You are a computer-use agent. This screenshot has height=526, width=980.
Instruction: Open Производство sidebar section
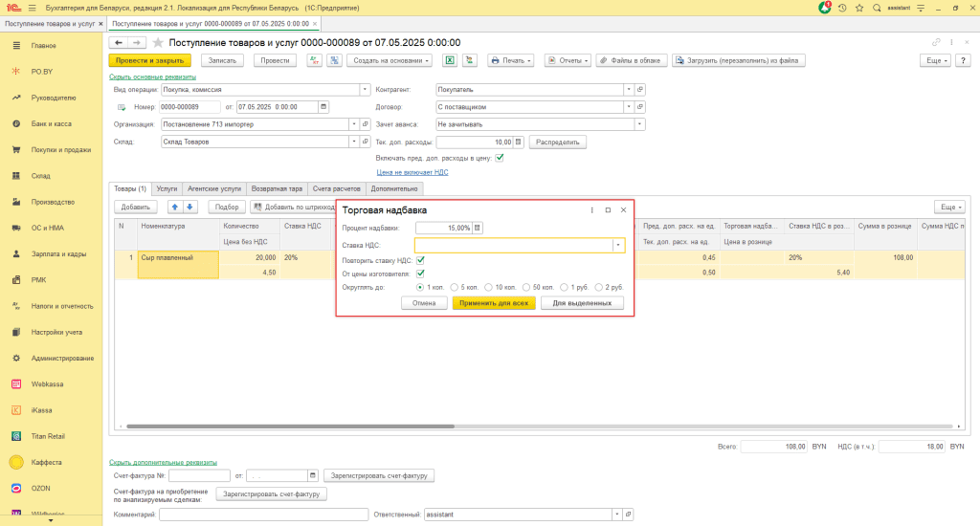pos(53,202)
